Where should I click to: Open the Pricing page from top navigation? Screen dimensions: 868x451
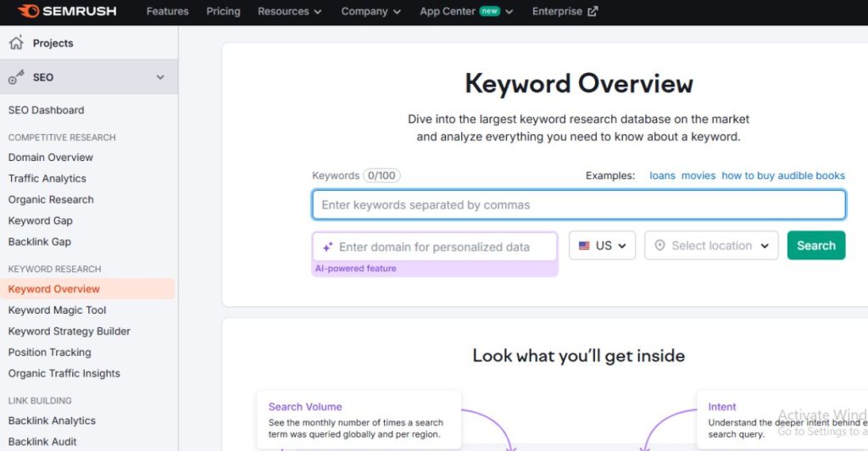[x=223, y=12]
